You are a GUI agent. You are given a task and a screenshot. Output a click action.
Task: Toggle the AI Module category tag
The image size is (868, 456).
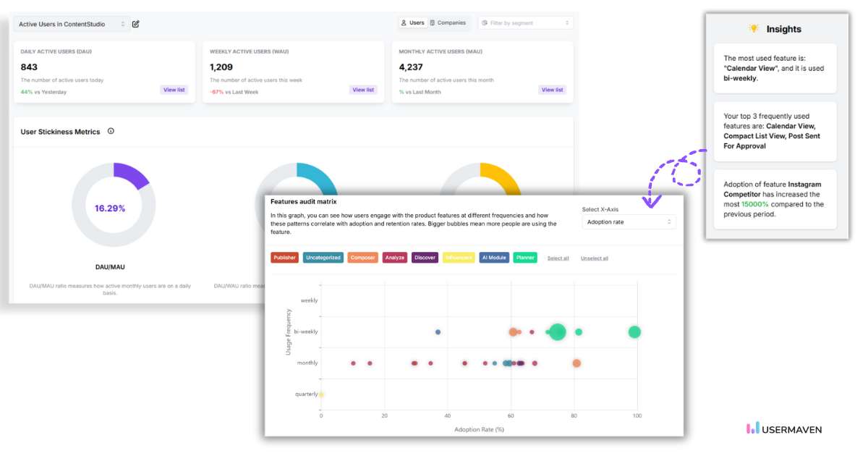[494, 258]
